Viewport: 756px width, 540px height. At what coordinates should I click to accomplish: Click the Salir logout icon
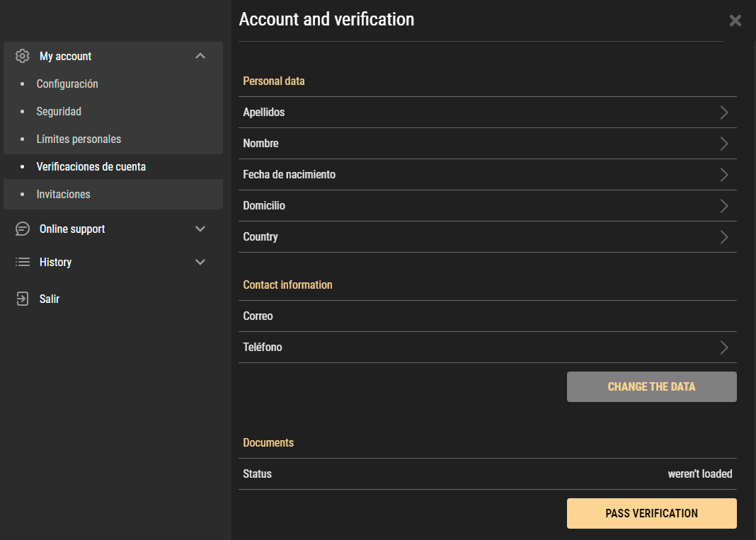click(x=23, y=299)
